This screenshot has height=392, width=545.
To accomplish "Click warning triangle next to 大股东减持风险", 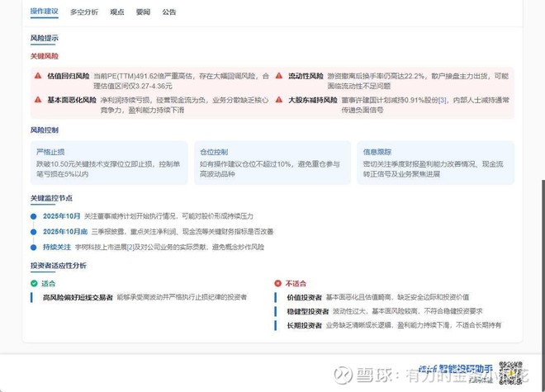I will click(279, 100).
